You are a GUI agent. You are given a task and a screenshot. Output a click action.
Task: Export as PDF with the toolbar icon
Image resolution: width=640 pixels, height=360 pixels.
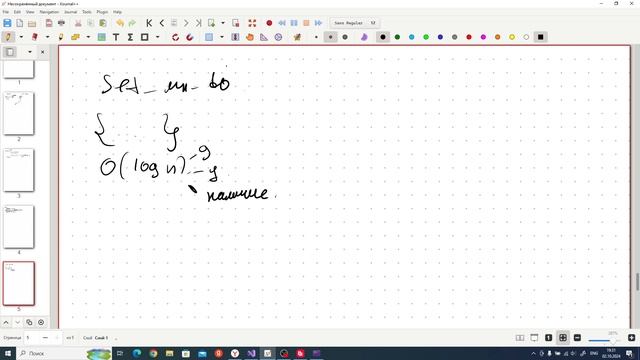(x=49, y=23)
